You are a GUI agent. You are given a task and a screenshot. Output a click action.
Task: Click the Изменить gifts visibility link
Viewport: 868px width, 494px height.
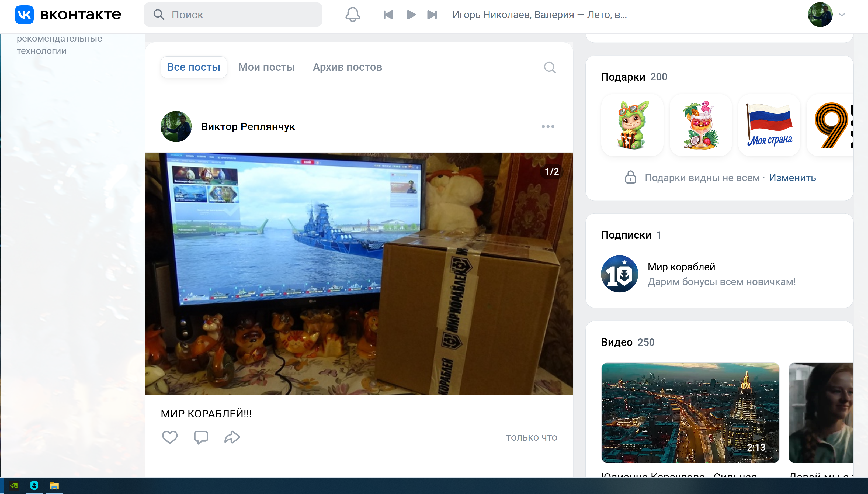click(x=792, y=177)
